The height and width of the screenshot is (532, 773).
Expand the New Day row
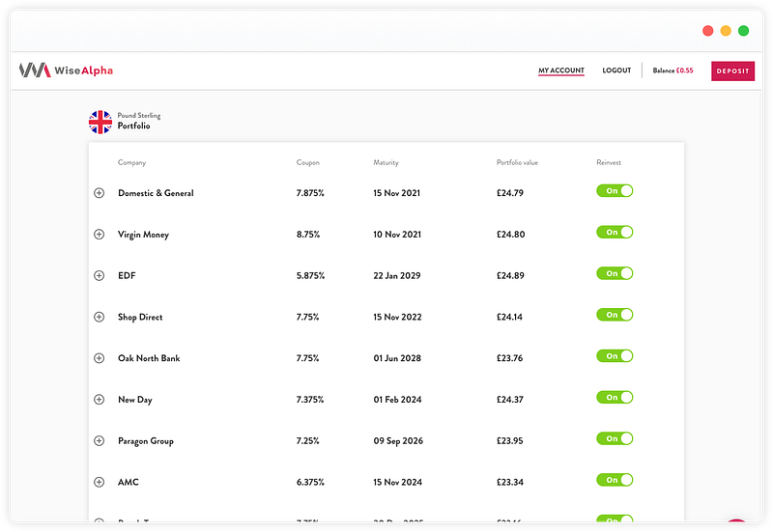pyautogui.click(x=100, y=400)
